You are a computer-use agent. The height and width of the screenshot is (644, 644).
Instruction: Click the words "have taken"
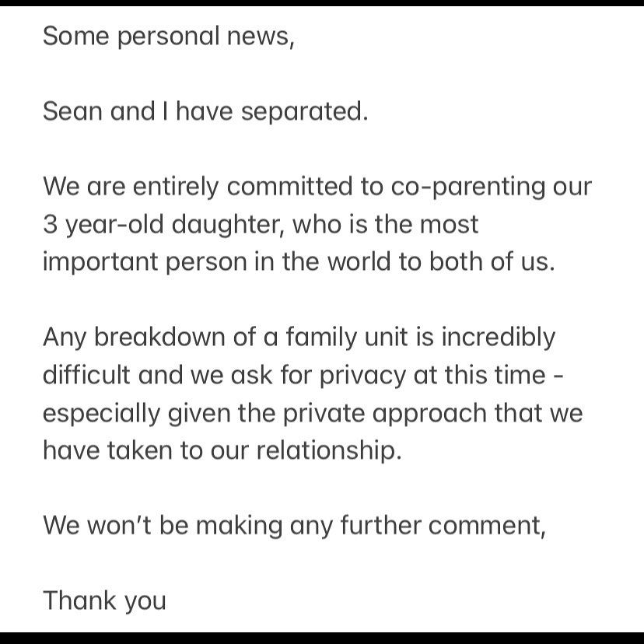(x=110, y=450)
